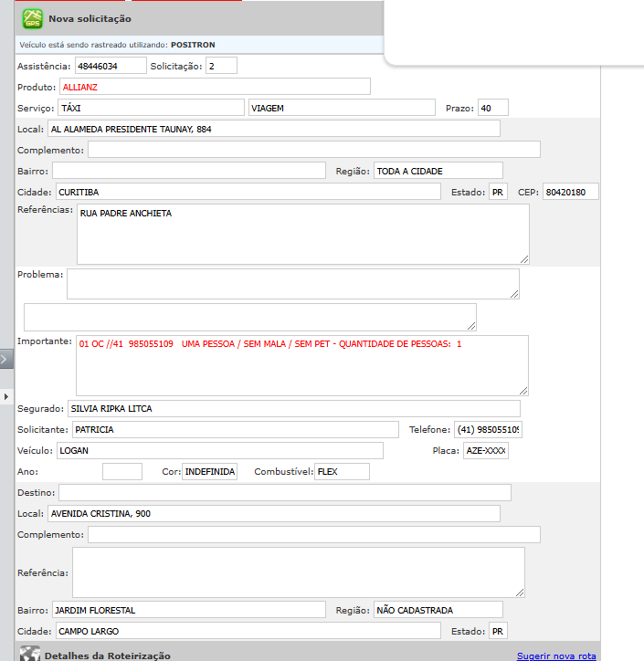Click the Segurado name field
The width and height of the screenshot is (644, 661).
tap(293, 408)
